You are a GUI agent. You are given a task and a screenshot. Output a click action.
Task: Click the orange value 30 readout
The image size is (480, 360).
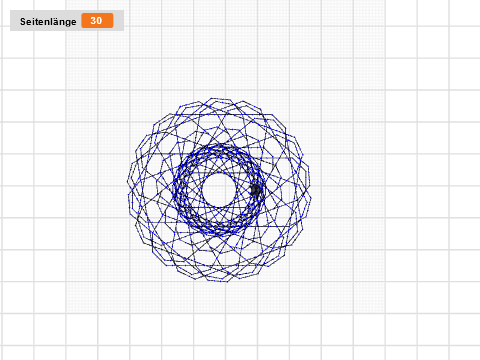(97, 21)
